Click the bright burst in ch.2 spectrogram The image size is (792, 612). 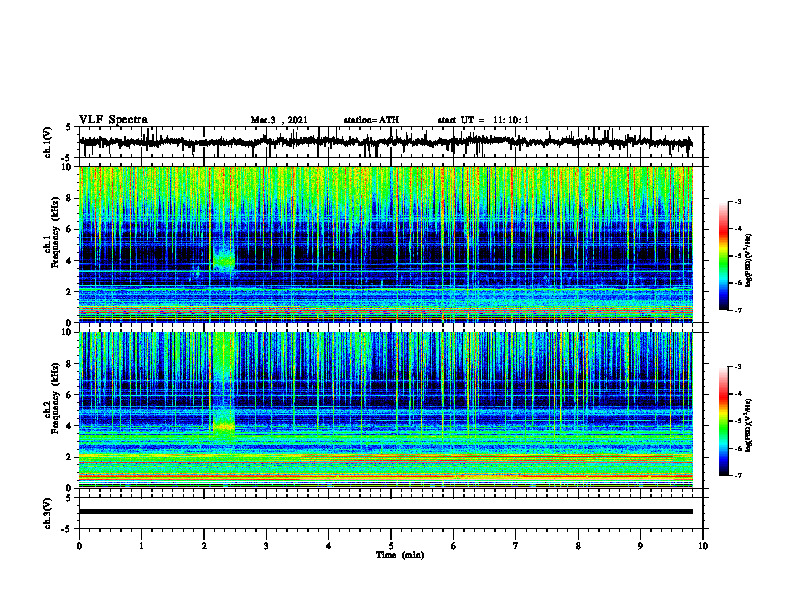(224, 425)
